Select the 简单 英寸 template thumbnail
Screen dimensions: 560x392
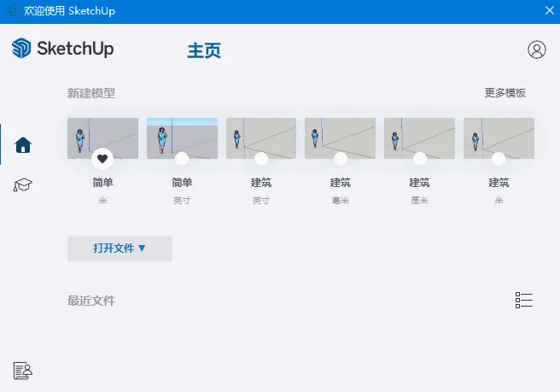coord(182,138)
